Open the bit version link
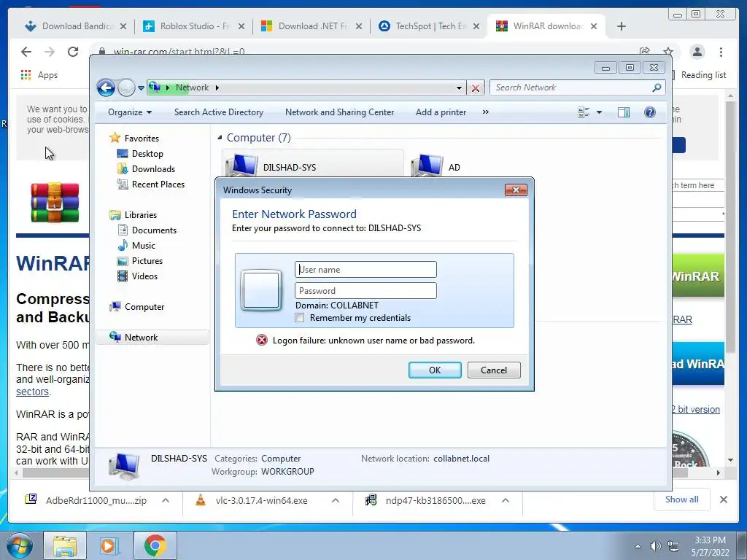 tap(695, 409)
